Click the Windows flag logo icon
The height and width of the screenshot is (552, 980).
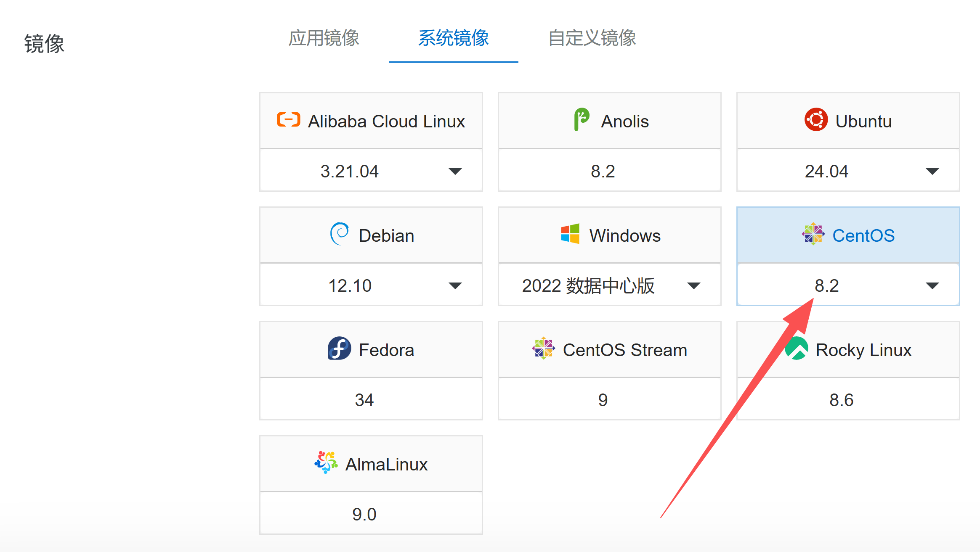coord(570,234)
